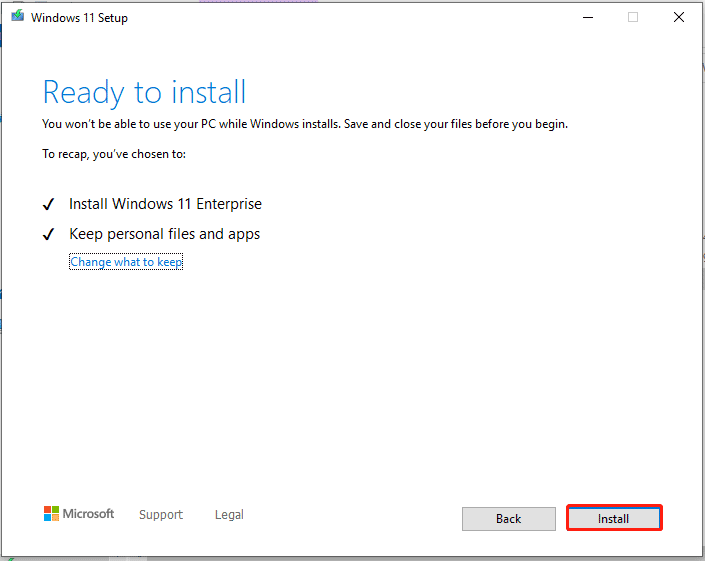705x561 pixels.
Task: Click the checkmark beside Install Windows 11 Enterprise
Action: click(x=49, y=204)
